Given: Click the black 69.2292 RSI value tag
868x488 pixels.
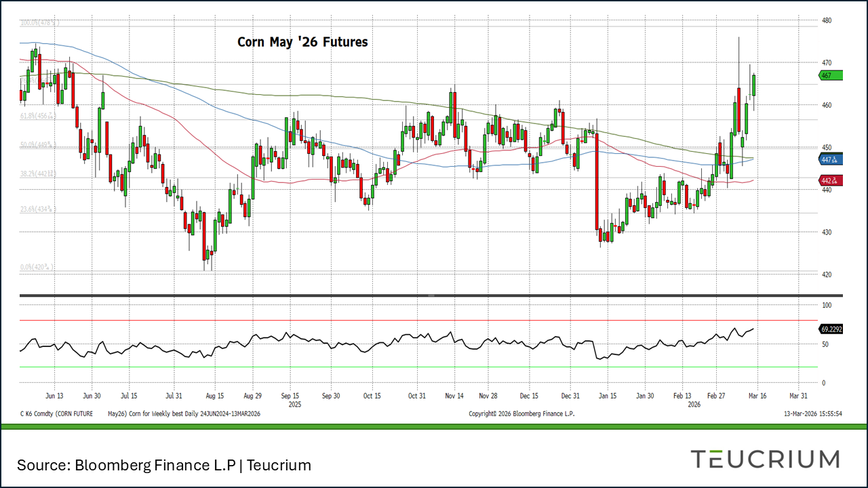Looking at the screenshot, I should pos(831,329).
